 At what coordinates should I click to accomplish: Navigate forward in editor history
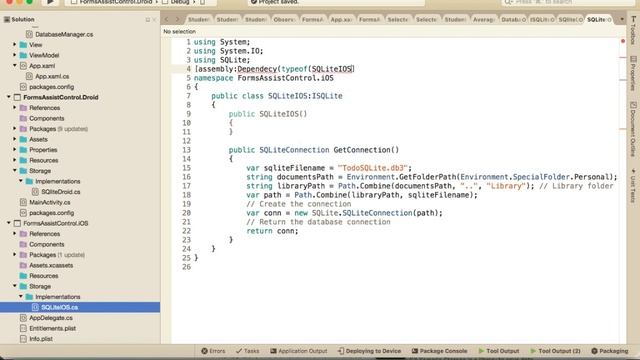pyautogui.click(x=177, y=19)
